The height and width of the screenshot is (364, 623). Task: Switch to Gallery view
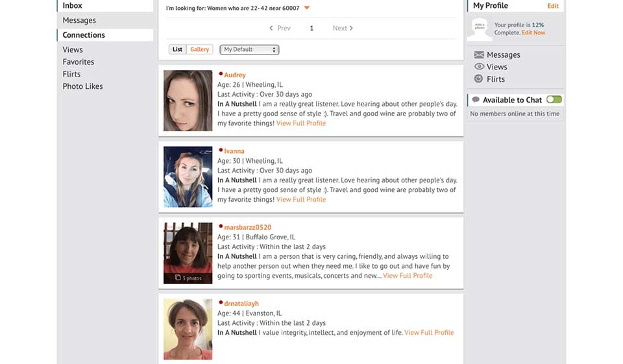click(x=199, y=50)
